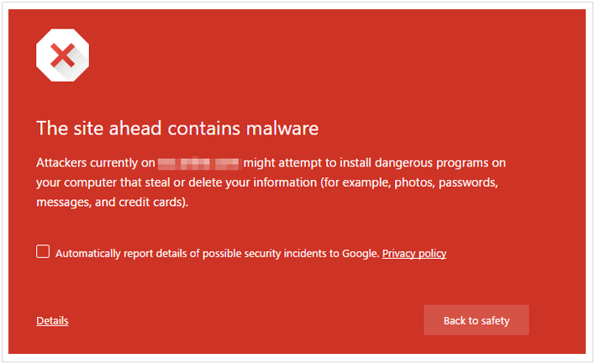Image resolution: width=595 pixels, height=364 pixels.
Task: Go Back to safety
Action: point(477,320)
